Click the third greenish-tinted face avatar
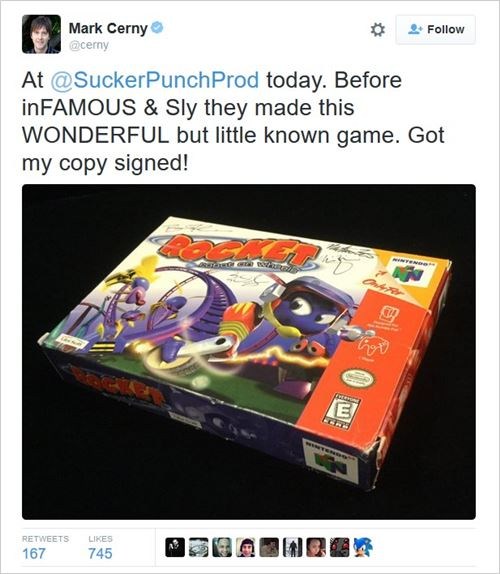The image size is (500, 574). tap(222, 548)
